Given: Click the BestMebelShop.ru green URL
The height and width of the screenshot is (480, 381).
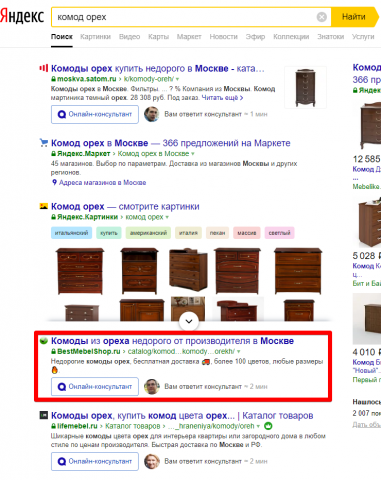Looking at the screenshot, I should [89, 351].
